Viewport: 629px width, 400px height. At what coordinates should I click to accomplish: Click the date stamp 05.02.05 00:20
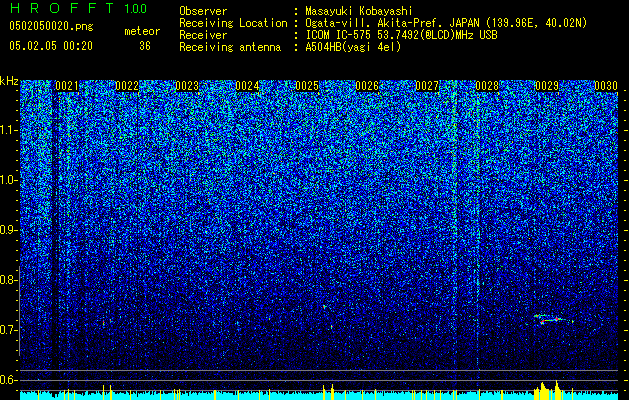pos(51,46)
